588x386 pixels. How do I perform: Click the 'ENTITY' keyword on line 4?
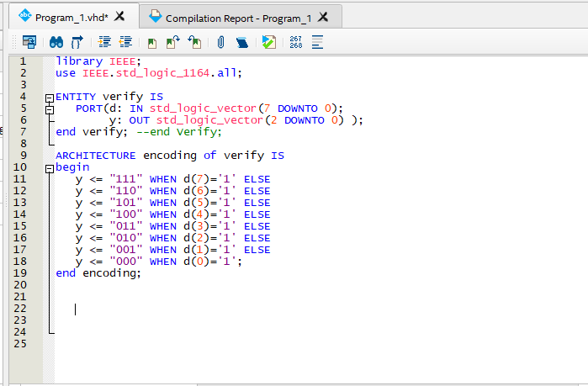coord(76,97)
